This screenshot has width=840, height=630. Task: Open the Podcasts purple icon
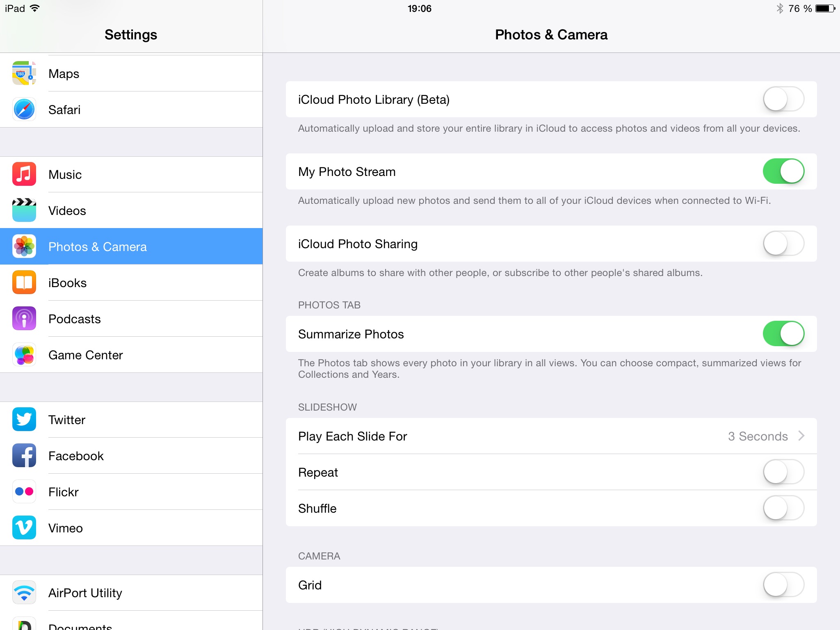[x=24, y=319]
